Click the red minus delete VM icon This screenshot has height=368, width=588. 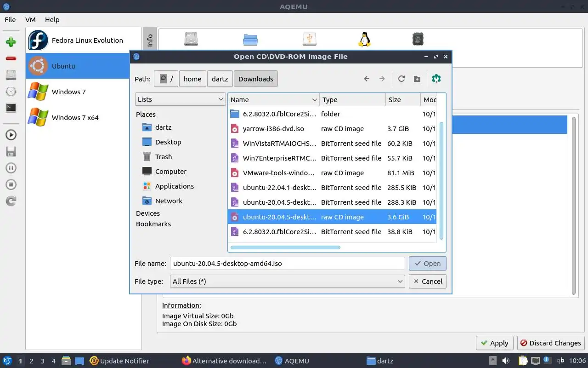[11, 58]
